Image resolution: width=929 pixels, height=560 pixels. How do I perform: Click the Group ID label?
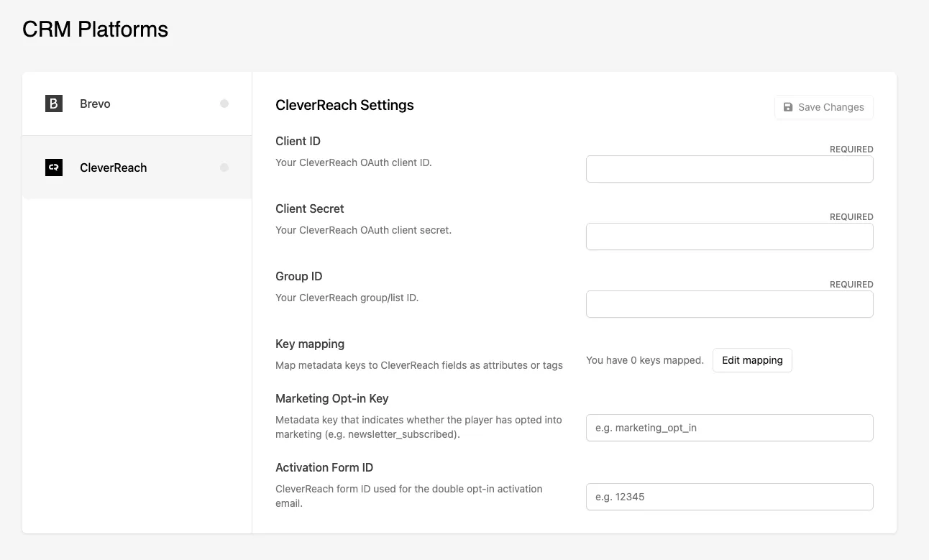299,276
